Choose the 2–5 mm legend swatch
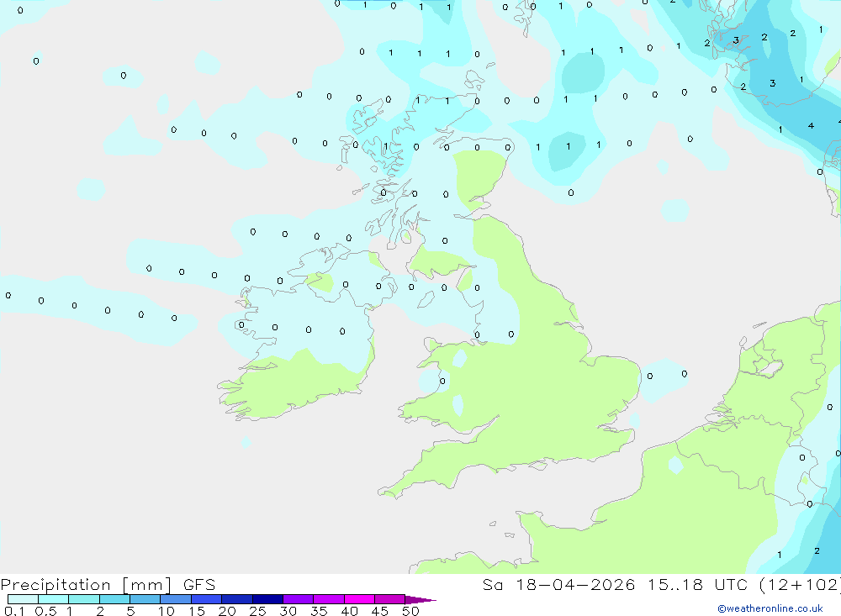841x616 pixels. (114, 599)
